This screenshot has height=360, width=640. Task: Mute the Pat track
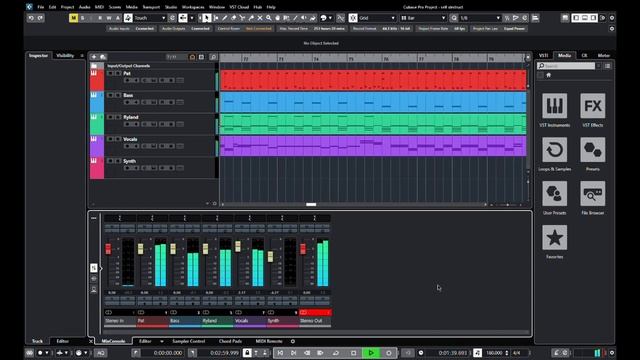[x=110, y=73]
